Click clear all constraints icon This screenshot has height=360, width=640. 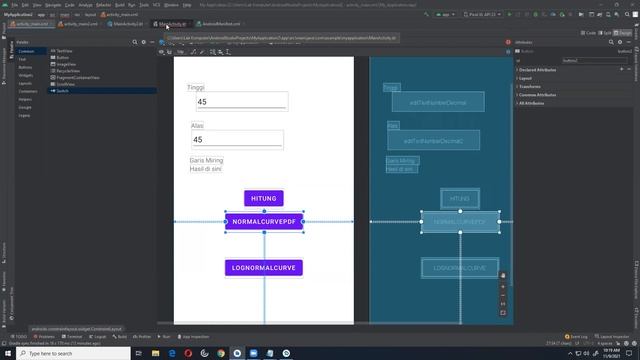pos(193,52)
